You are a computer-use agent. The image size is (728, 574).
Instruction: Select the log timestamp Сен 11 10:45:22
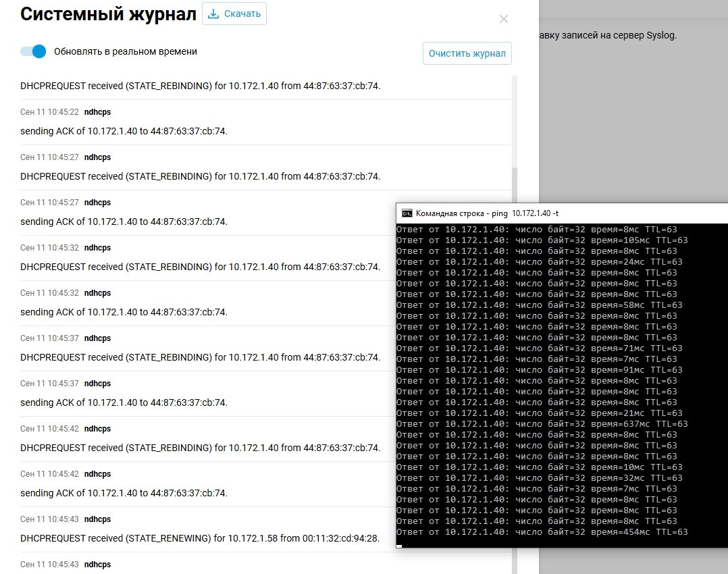click(50, 112)
